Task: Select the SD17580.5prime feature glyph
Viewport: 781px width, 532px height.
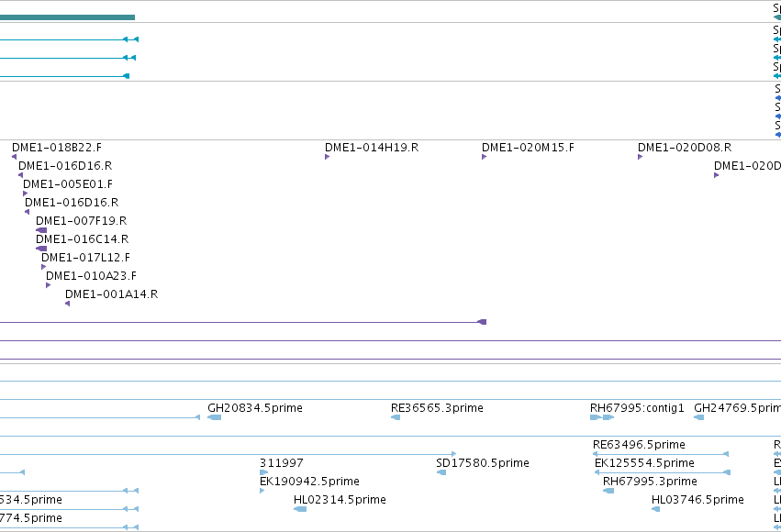Action: click(x=441, y=472)
